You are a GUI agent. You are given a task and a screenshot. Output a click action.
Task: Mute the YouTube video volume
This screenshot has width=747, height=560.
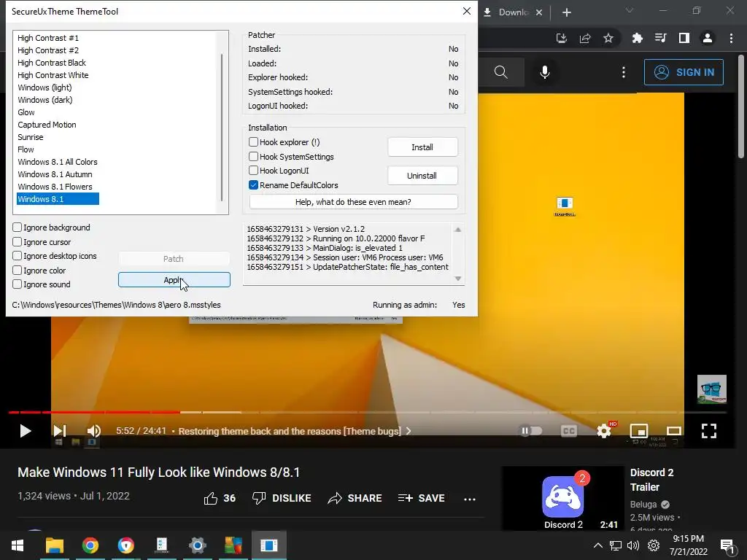point(94,431)
